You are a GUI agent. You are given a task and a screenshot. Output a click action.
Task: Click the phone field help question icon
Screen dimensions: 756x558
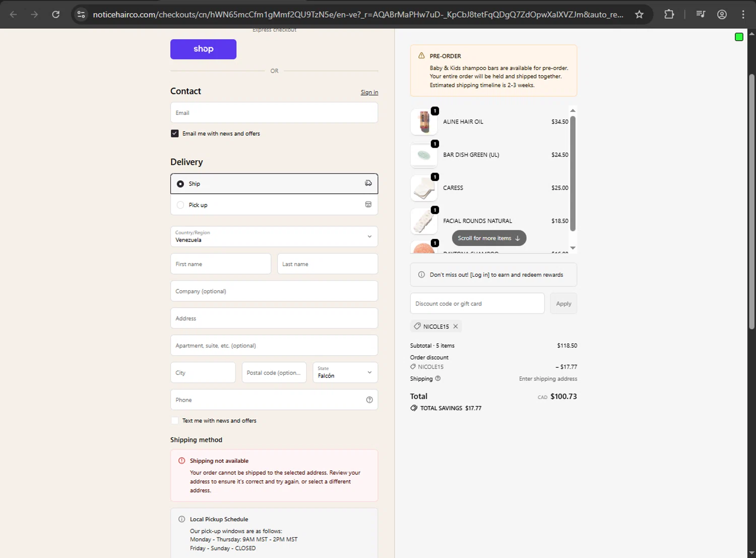369,400
